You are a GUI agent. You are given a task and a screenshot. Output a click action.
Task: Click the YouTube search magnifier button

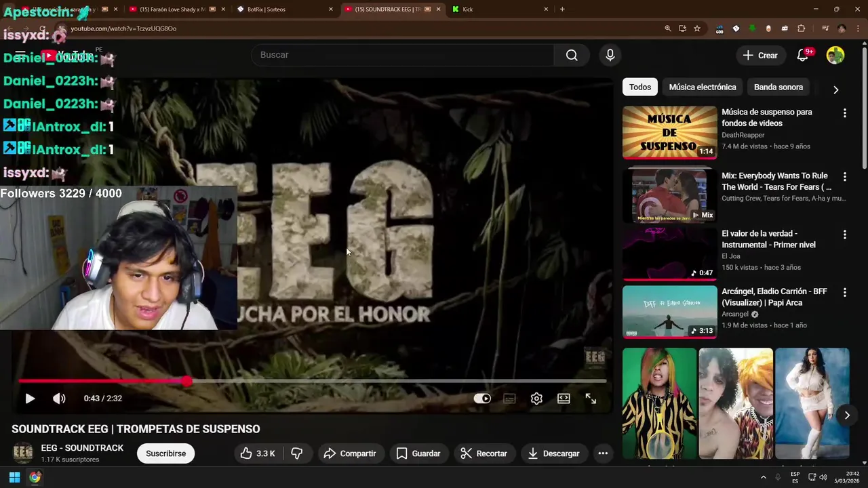tap(572, 55)
